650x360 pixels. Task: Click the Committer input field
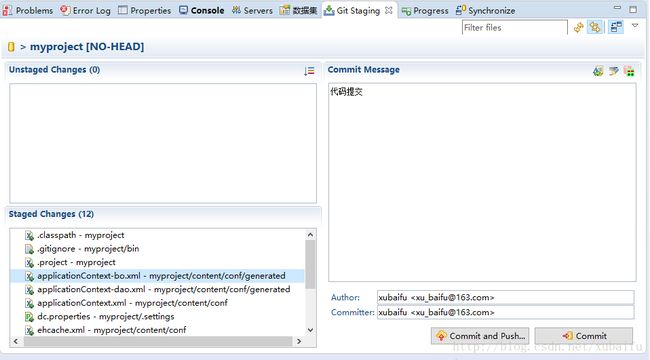tap(505, 312)
